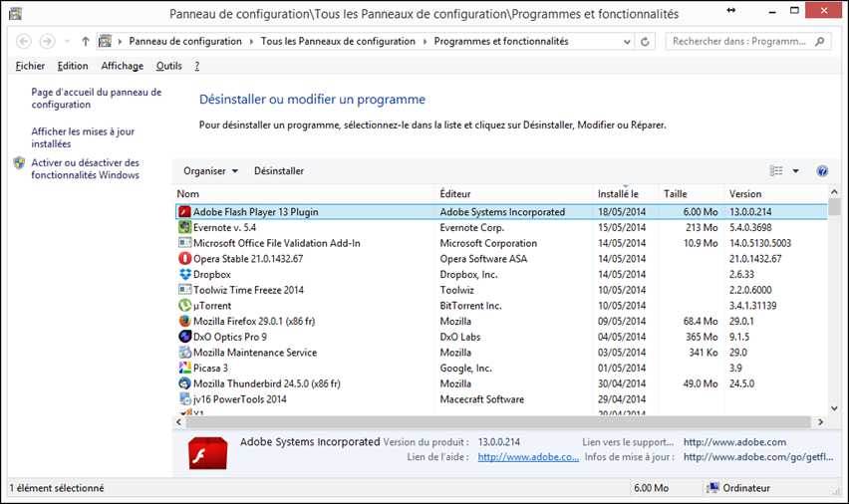Select the 365 Mo size cell

pyautogui.click(x=702, y=337)
